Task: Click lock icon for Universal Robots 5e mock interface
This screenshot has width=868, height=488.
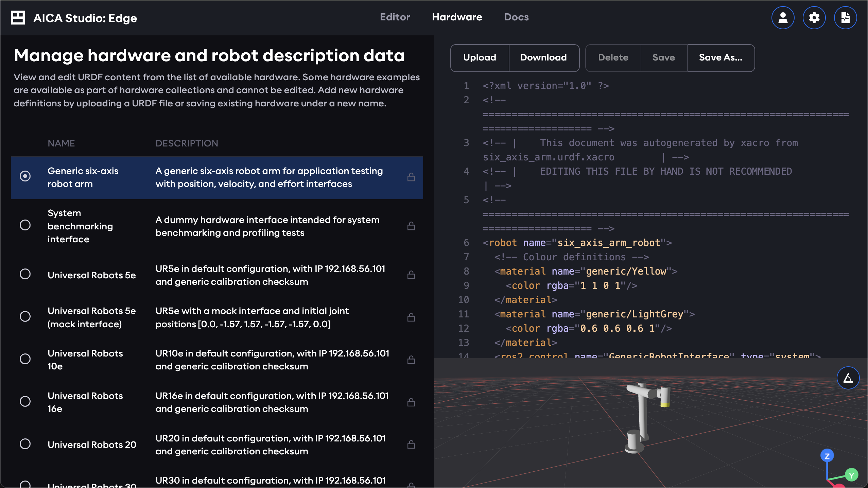Action: 411,317
